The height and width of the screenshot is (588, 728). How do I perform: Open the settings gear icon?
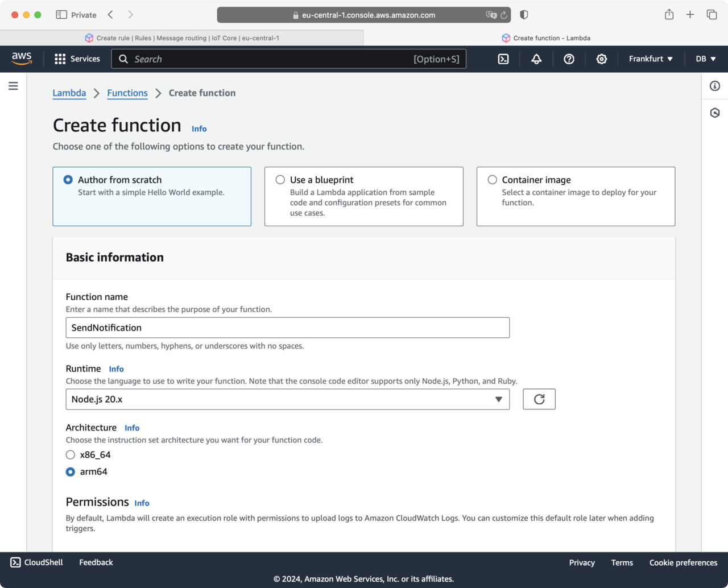602,59
